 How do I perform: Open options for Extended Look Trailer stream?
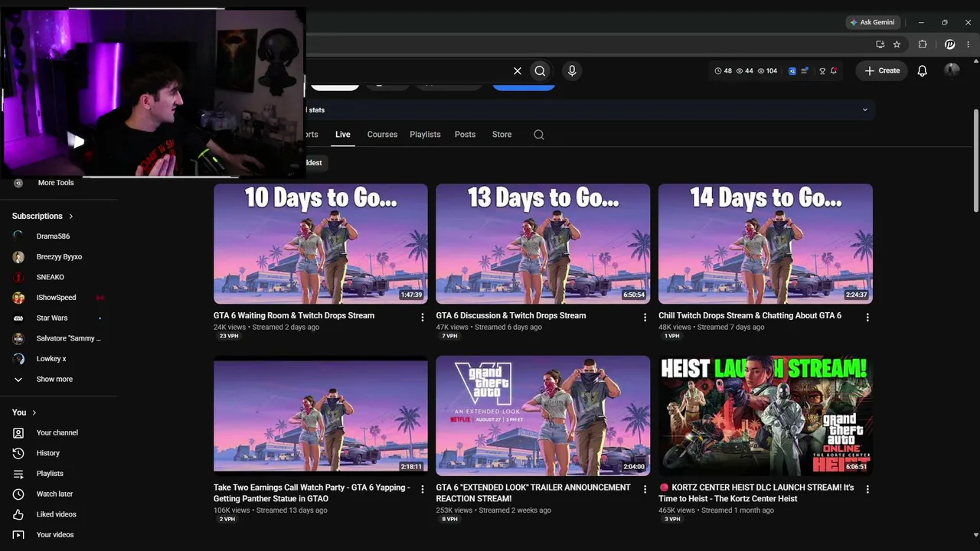645,489
